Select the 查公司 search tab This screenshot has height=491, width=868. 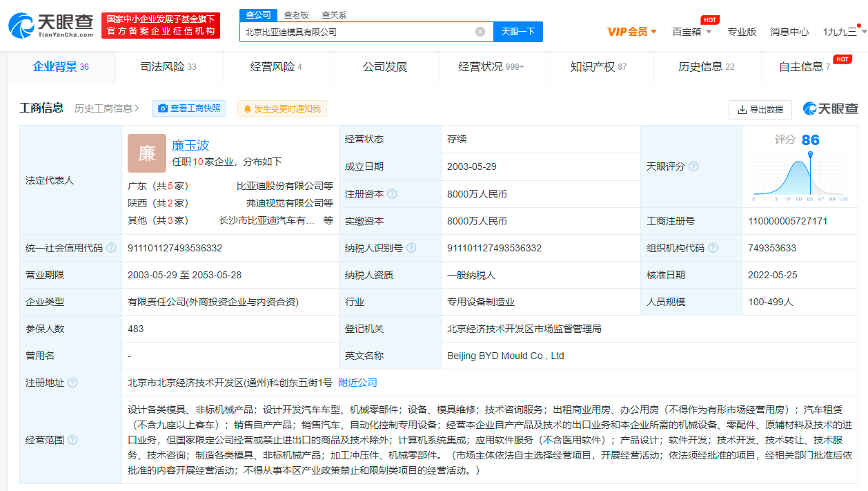click(259, 15)
